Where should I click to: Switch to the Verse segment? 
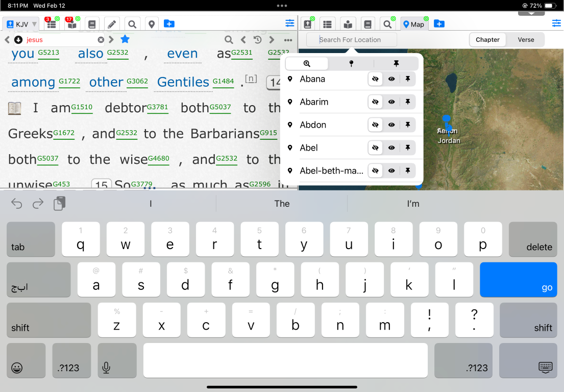tap(526, 40)
